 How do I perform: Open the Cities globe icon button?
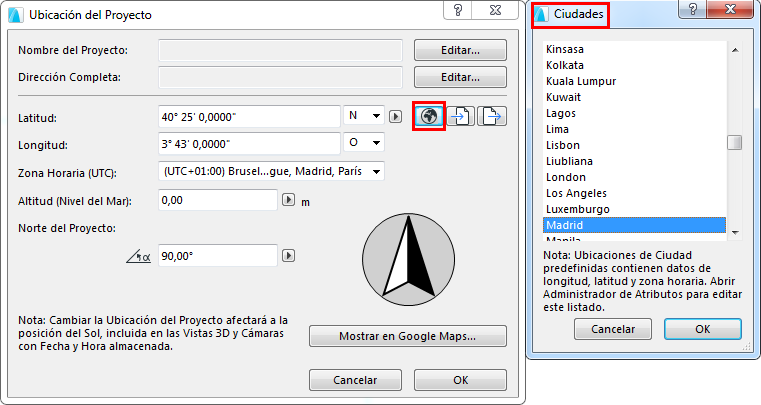429,116
